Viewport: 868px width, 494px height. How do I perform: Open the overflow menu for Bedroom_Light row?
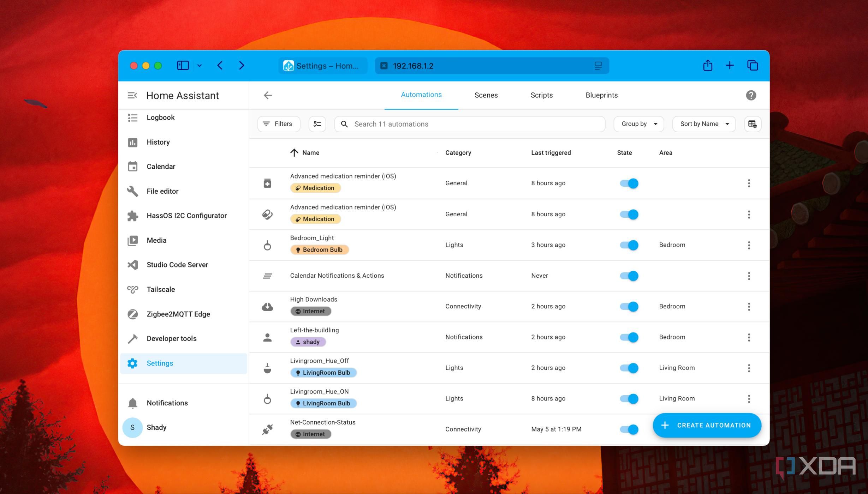pos(749,245)
